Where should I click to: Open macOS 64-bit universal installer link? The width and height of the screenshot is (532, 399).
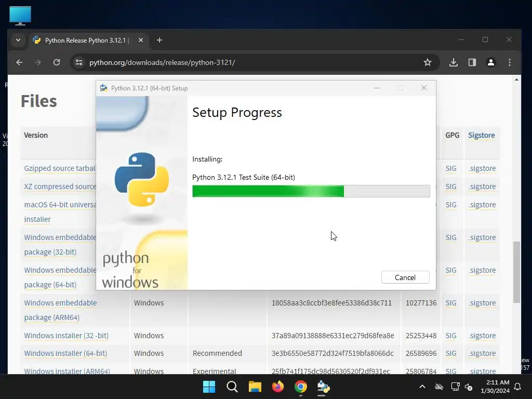pyautogui.click(x=60, y=212)
